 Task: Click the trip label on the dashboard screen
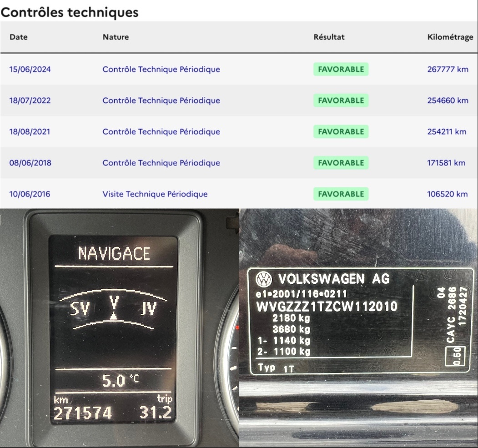point(166,398)
